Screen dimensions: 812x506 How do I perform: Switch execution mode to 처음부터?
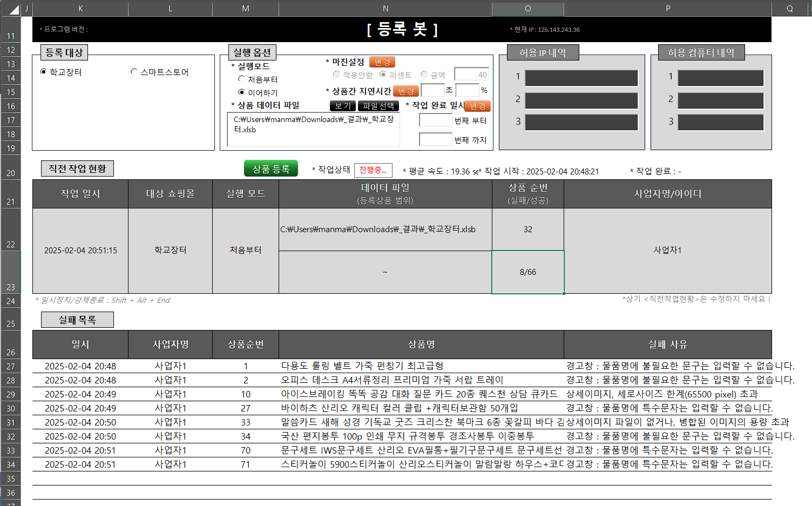[241, 79]
